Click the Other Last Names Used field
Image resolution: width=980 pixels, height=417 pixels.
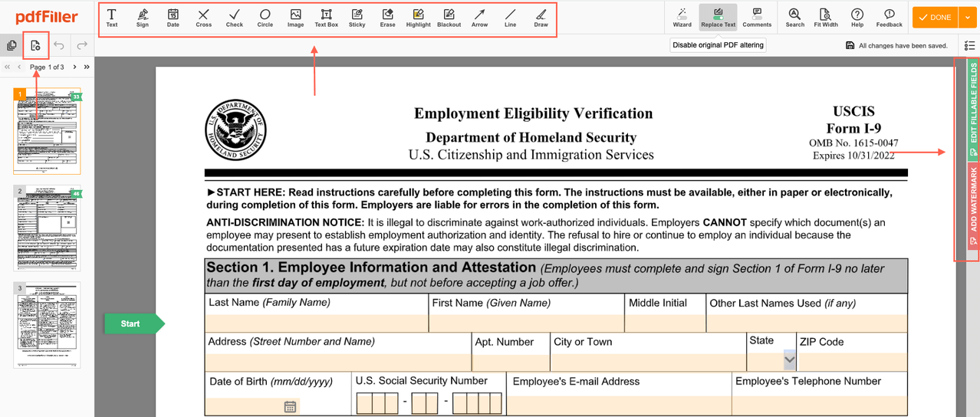[x=807, y=322]
